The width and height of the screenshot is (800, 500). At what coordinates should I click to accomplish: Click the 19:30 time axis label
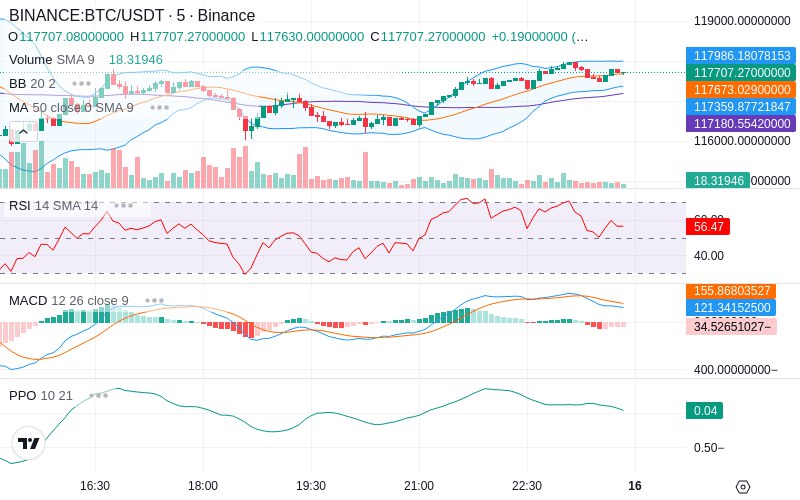(x=311, y=486)
